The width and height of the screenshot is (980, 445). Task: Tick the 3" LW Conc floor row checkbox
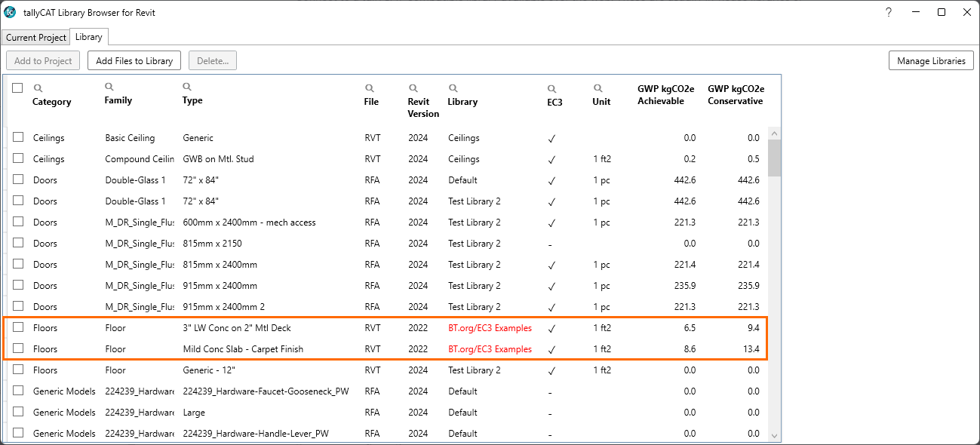click(18, 327)
